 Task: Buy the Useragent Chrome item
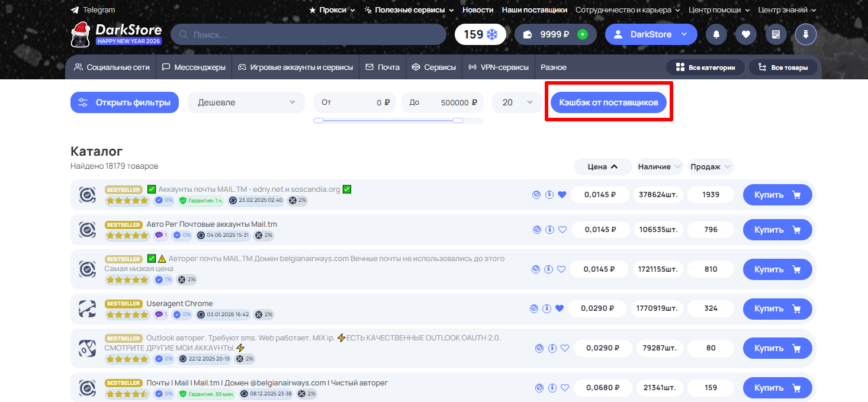[777, 308]
